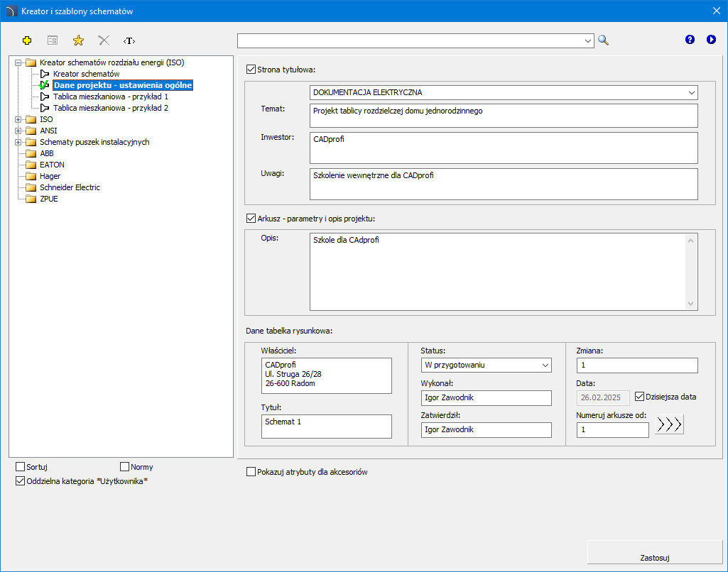The height and width of the screenshot is (572, 728).
Task: Toggle the Dzisiejsza data checkbox
Action: point(639,397)
